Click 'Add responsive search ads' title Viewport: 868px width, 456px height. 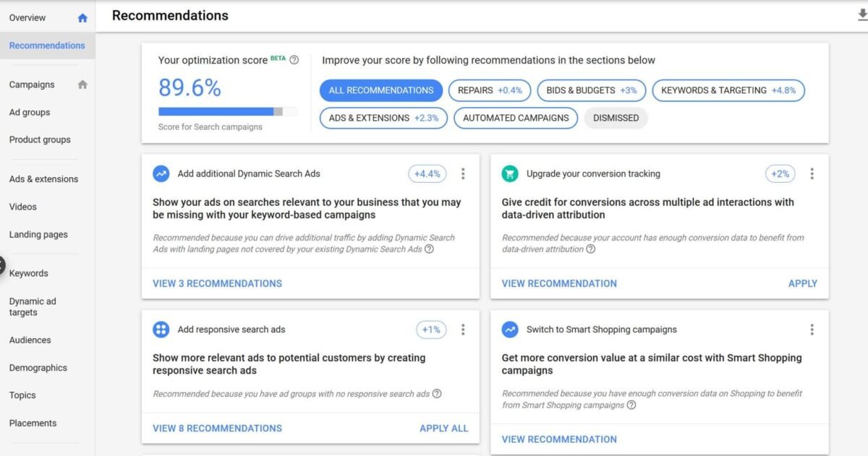point(231,330)
